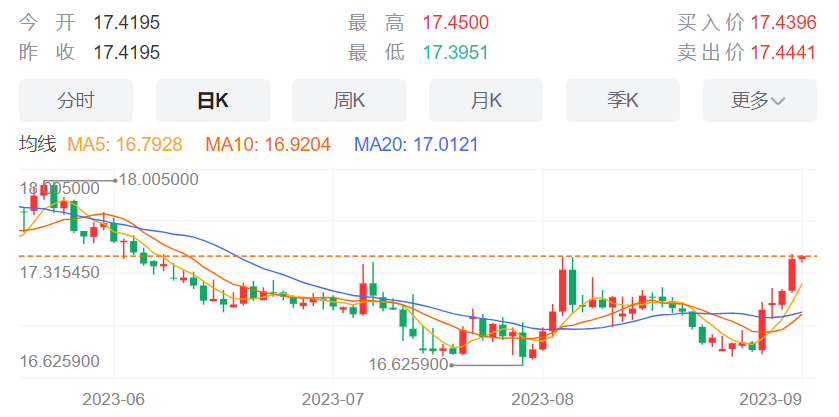The image size is (839, 417).
Task: Click the 卖出价 value 17.4441
Action: pyautogui.click(x=783, y=52)
